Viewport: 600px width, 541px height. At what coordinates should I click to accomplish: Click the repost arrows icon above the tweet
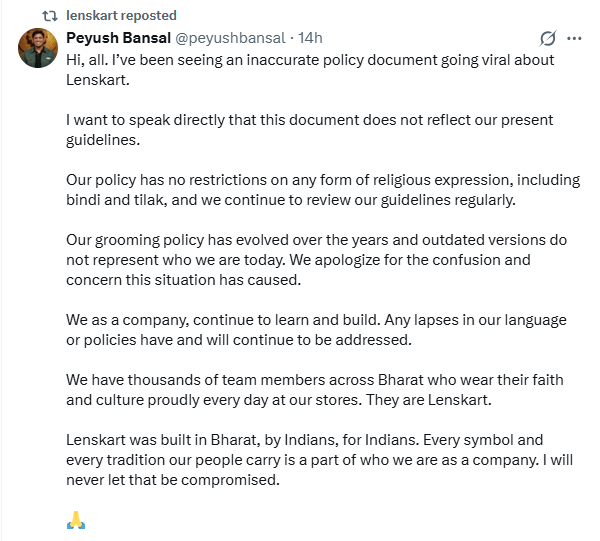(x=47, y=15)
